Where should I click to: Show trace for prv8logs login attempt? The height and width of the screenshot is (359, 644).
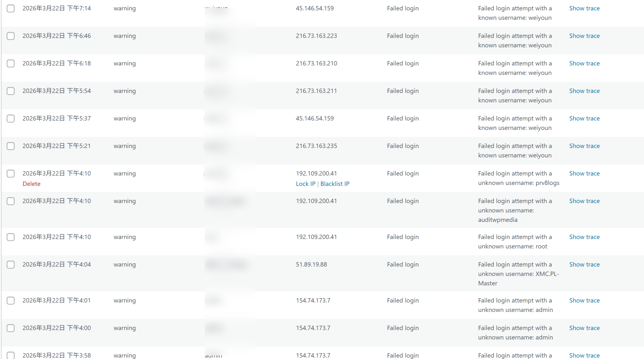[584, 174]
